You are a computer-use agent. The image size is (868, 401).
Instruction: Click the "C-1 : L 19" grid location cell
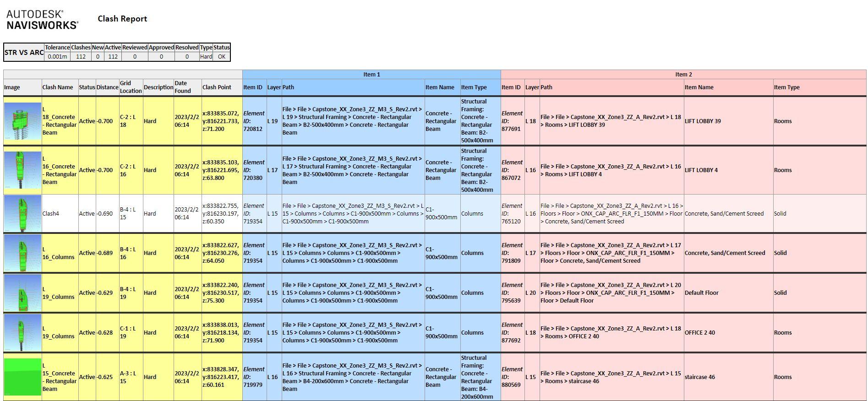click(131, 333)
